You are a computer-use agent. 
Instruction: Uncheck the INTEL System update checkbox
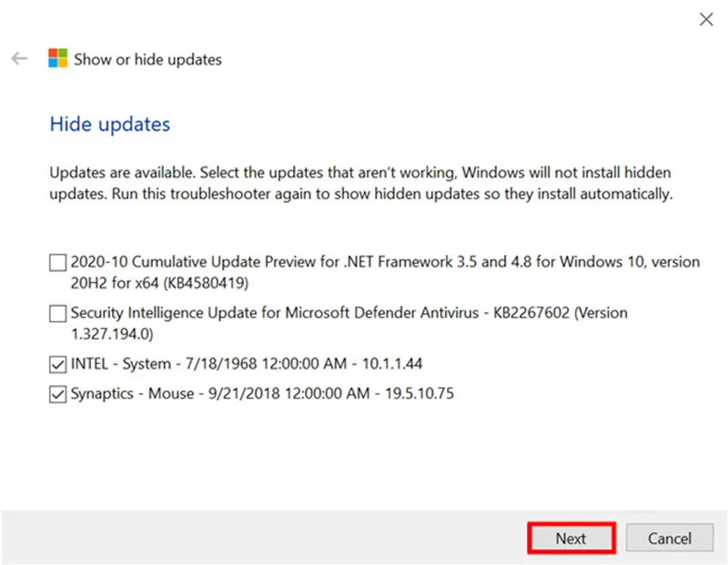coord(57,365)
